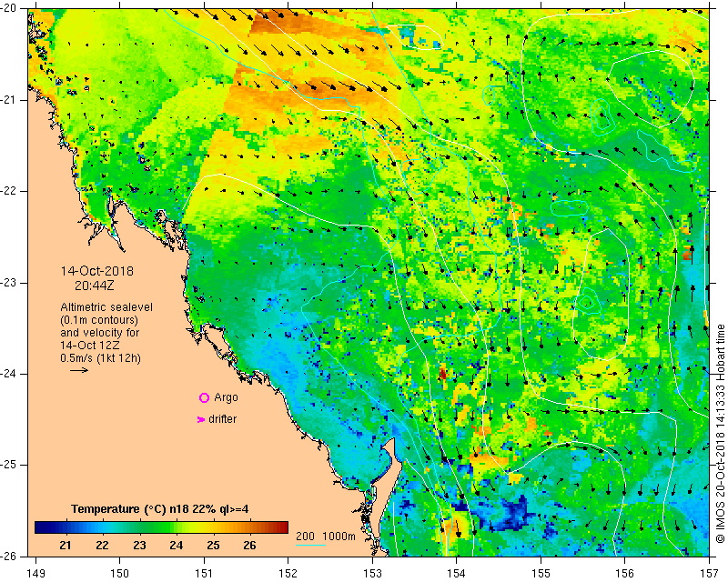Image resolution: width=728 pixels, height=582 pixels.
Task: Click longitude axis label 157
Action: coord(709,573)
